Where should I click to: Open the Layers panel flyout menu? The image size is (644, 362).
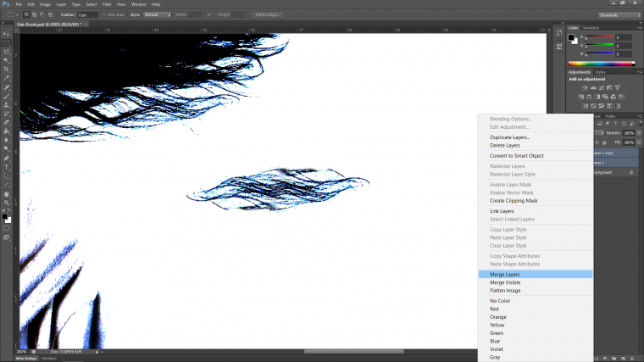pos(640,116)
